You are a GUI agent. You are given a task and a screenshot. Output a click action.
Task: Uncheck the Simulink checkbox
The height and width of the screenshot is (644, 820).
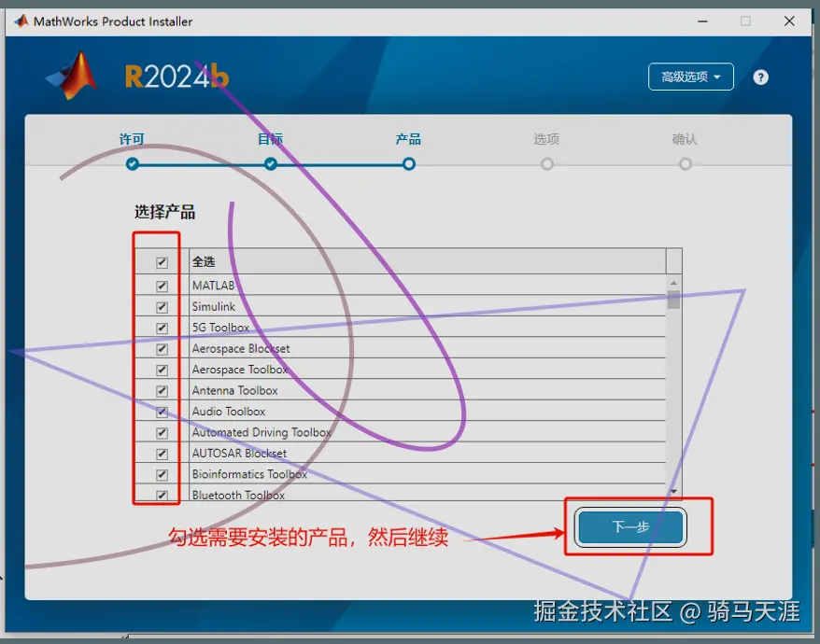coord(162,307)
